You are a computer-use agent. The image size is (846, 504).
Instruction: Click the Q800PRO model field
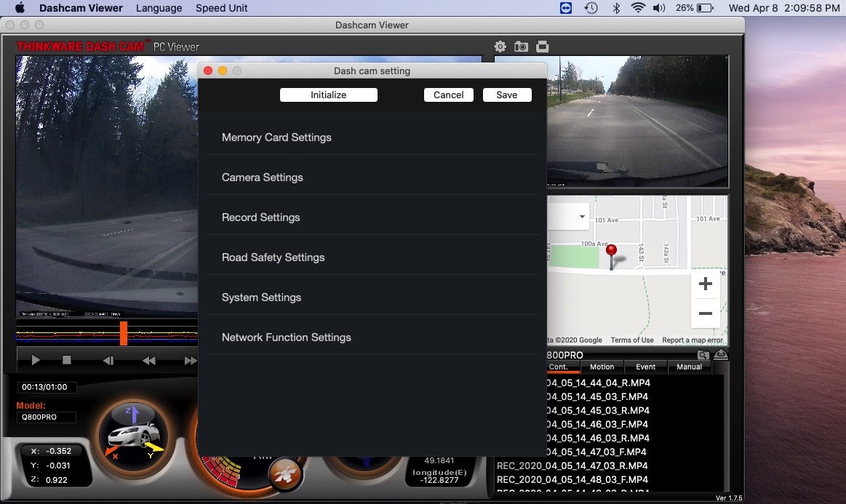point(47,417)
